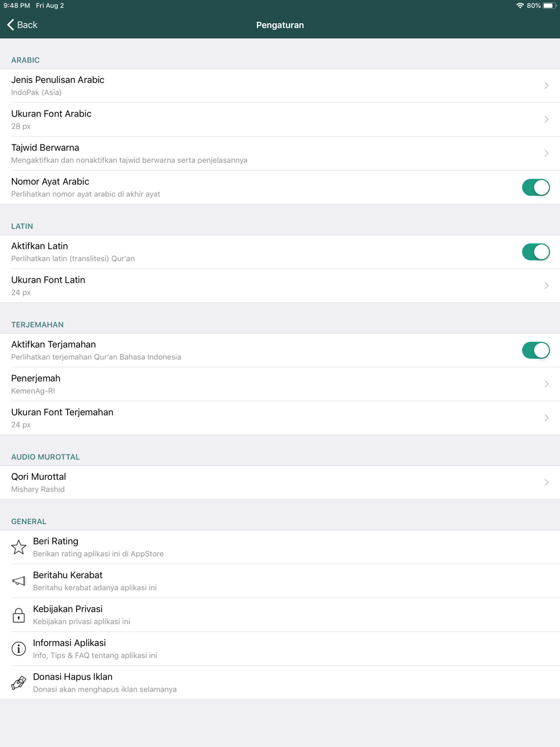This screenshot has height=747, width=560.
Task: Tap the back arrow chevron icon
Action: coord(11,25)
